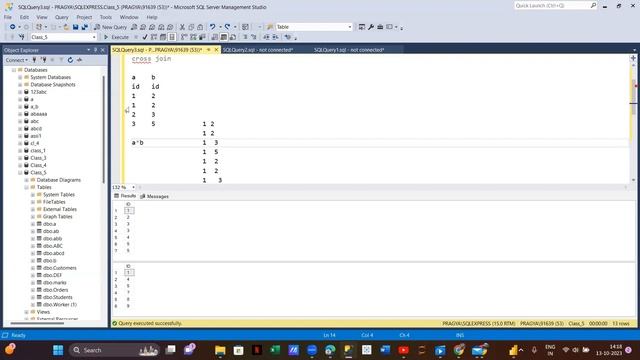This screenshot has width=640, height=360.
Task: Toggle Results to Grid icon
Action: pyautogui.click(x=224, y=37)
